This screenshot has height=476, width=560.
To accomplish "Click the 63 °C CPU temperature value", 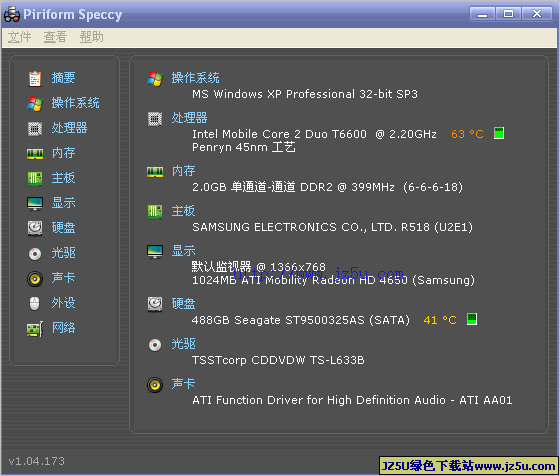I will tap(467, 134).
